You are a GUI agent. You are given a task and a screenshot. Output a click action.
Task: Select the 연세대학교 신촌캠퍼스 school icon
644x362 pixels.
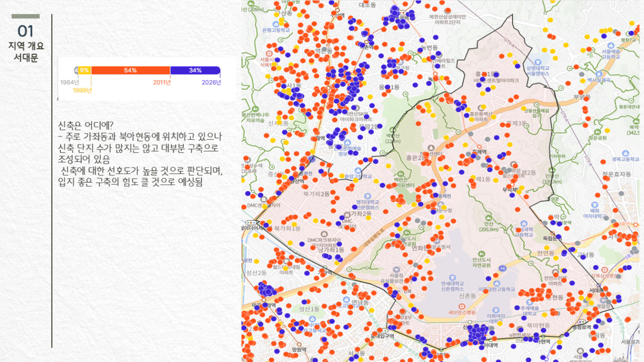point(453,276)
